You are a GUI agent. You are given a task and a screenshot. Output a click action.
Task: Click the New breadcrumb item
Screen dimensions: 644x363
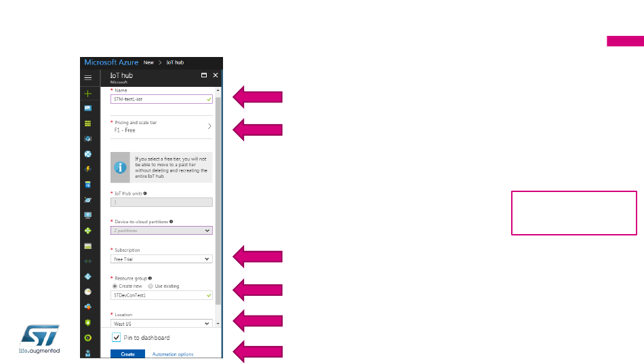(x=148, y=62)
